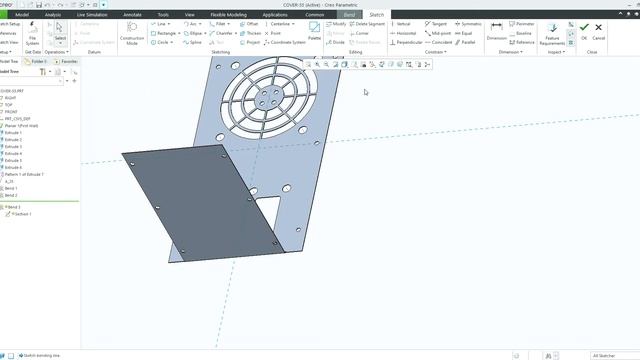Image resolution: width=640 pixels, height=360 pixels.
Task: Switch to Favorites panel tab
Action: (66, 62)
